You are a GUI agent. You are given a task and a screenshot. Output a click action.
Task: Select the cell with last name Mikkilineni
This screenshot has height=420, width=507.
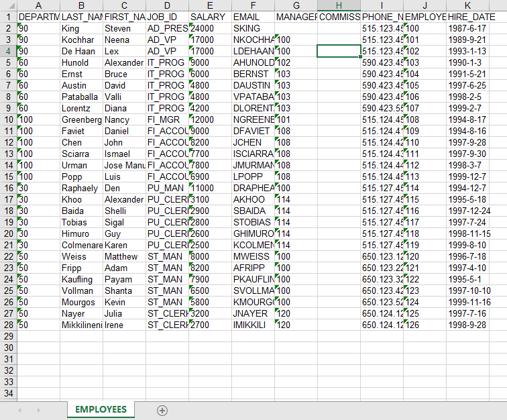coord(82,325)
